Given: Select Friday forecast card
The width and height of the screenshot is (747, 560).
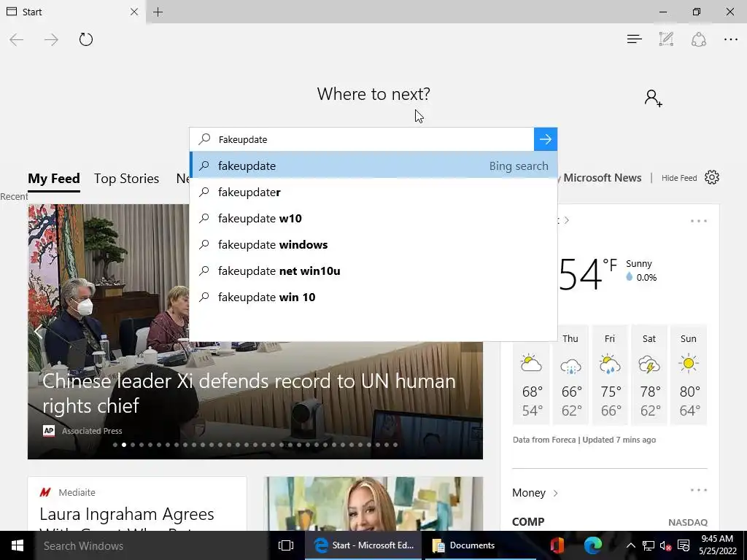Looking at the screenshot, I should pyautogui.click(x=611, y=375).
